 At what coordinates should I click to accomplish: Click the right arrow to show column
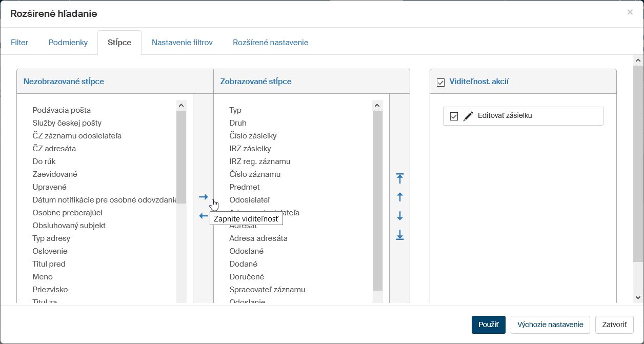tap(204, 197)
